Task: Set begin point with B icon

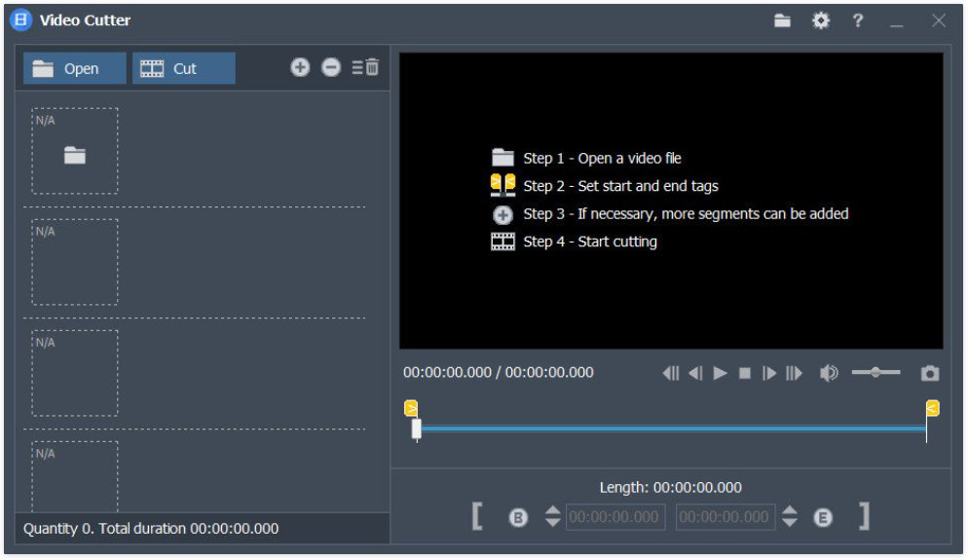Action: (518, 517)
